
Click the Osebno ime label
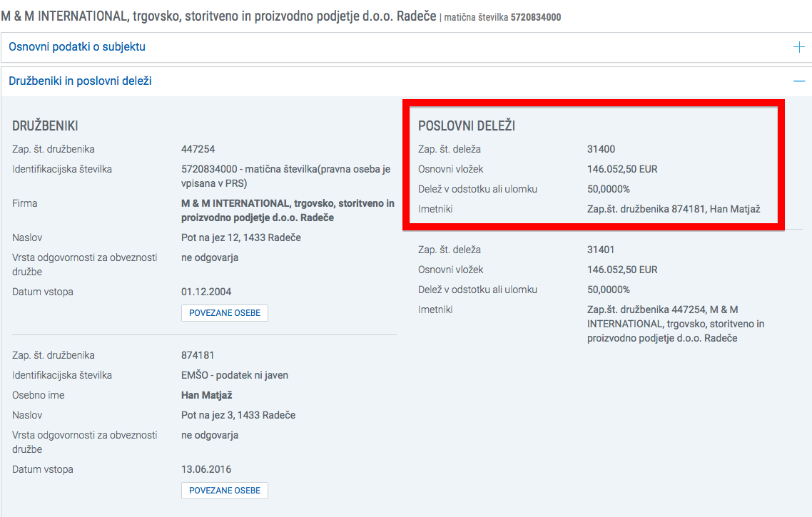39,395
